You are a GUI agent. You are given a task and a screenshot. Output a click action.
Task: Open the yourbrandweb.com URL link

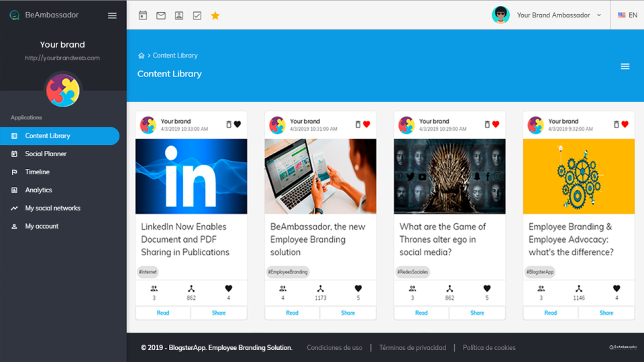62,58
